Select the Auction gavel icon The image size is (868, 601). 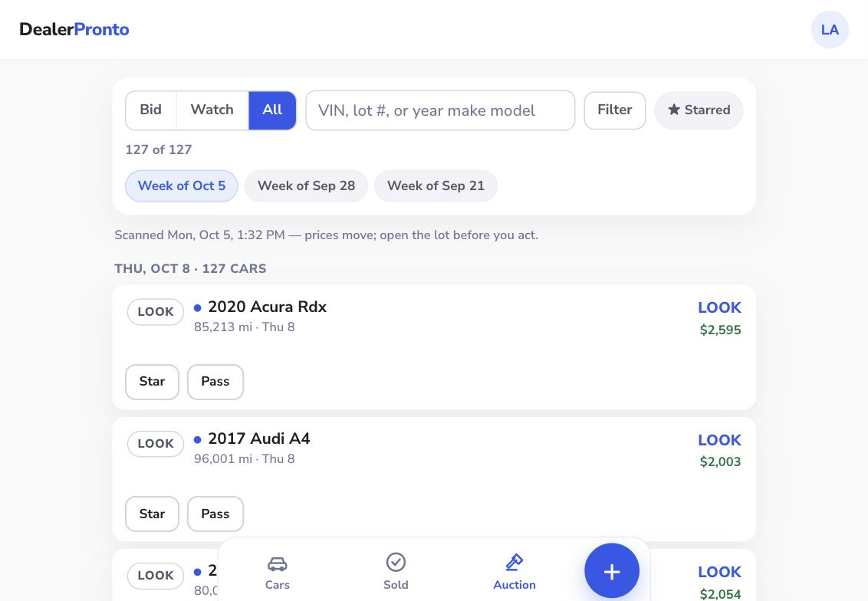click(515, 562)
